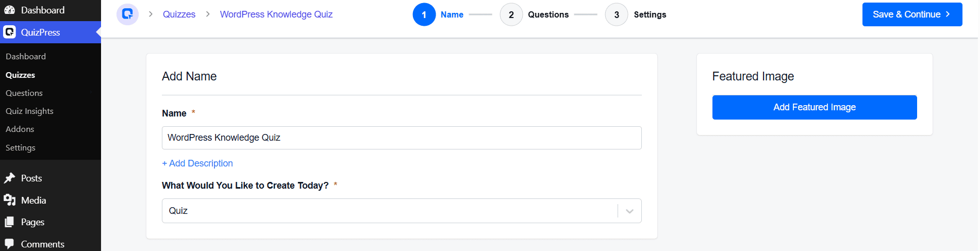Screen dimensions: 980x251
Task: Open Questions in QuizPress submenu
Action: pyautogui.click(x=24, y=93)
